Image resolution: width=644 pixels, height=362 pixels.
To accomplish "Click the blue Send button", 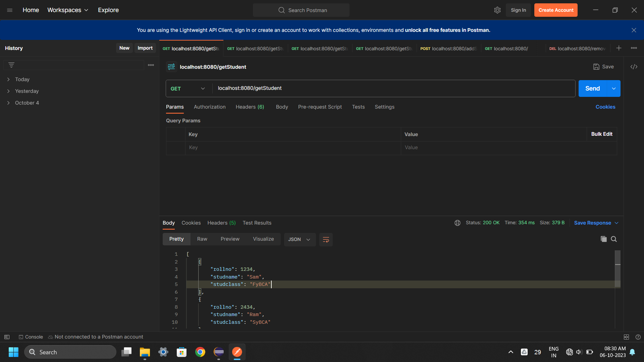I will (592, 88).
